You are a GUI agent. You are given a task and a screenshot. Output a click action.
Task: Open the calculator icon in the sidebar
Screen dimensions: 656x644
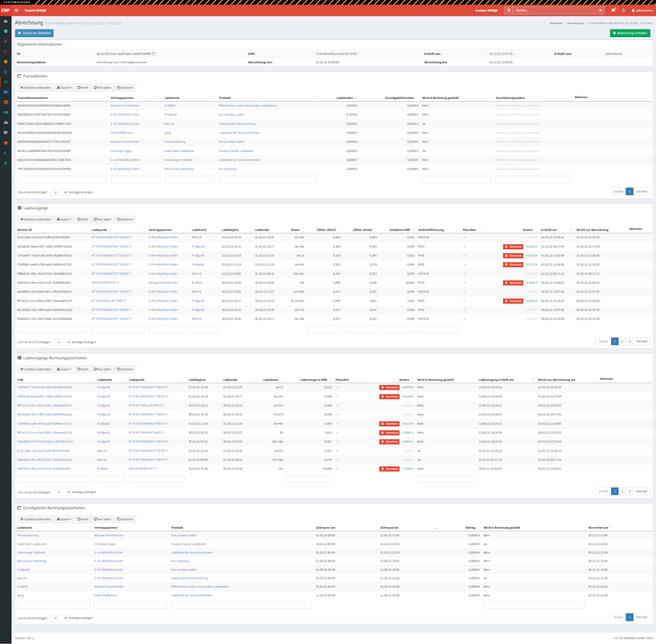(x=5, y=72)
